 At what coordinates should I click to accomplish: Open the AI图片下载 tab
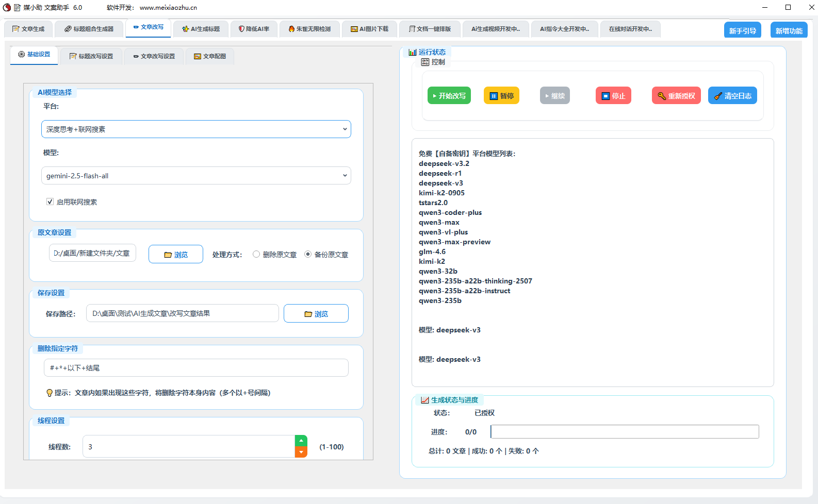[369, 29]
